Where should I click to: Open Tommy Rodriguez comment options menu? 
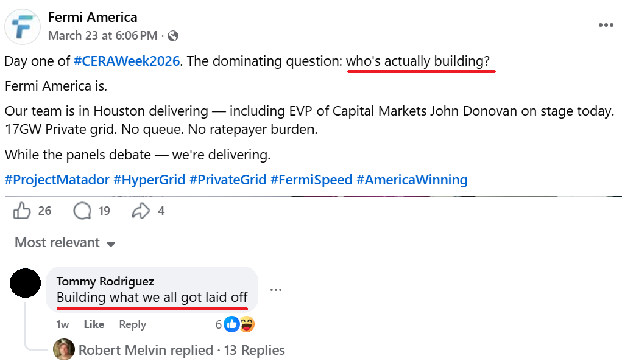pyautogui.click(x=276, y=290)
